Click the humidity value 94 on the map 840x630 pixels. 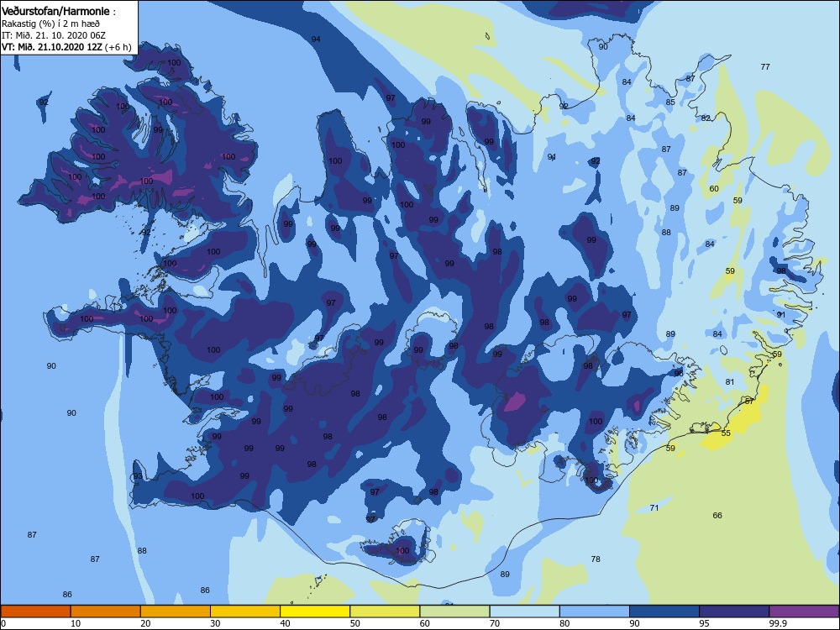click(x=316, y=39)
